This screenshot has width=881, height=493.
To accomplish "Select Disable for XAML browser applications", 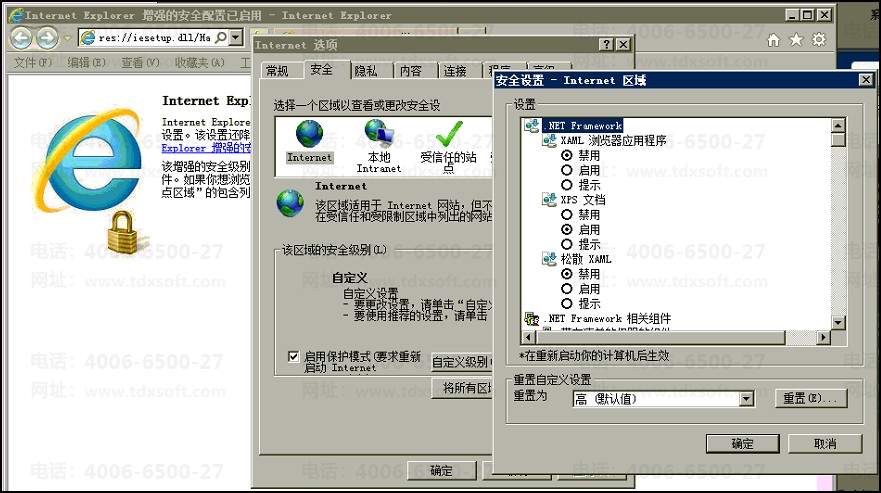I will (567, 156).
